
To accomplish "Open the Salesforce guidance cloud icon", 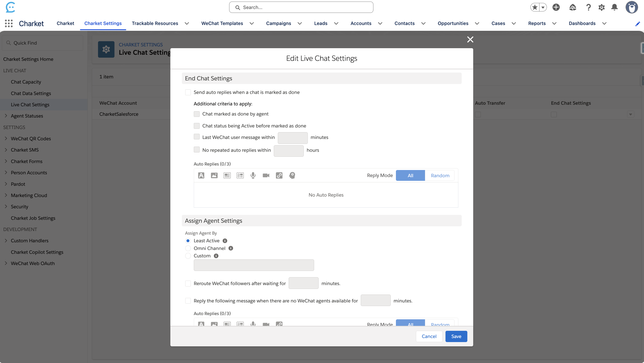I will (573, 7).
